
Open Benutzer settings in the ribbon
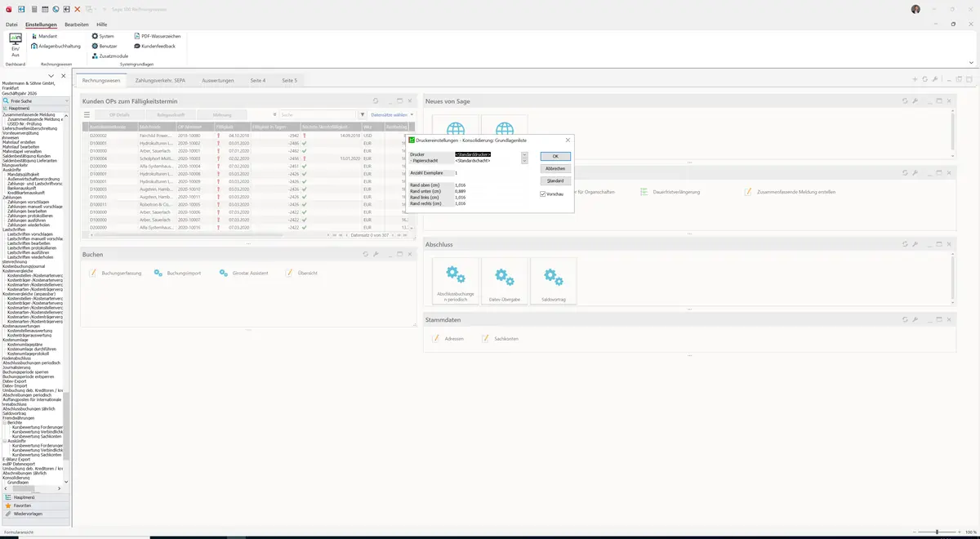[105, 47]
